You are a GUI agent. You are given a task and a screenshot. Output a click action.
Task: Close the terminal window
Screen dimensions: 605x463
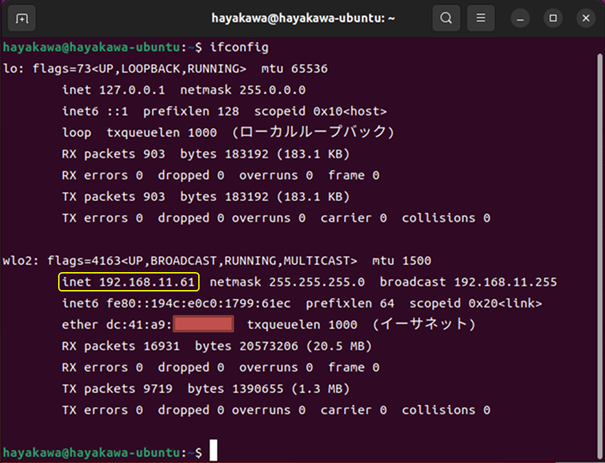[x=582, y=18]
